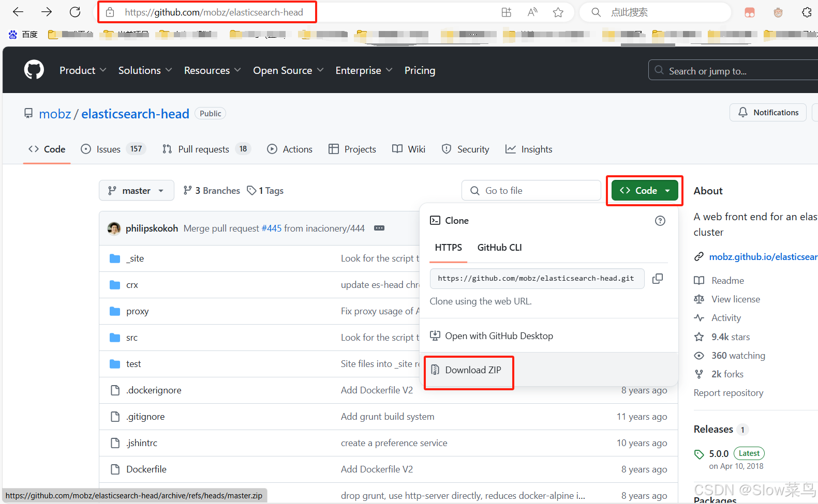The image size is (818, 504).
Task: Expand the Product menu
Action: 83,70
